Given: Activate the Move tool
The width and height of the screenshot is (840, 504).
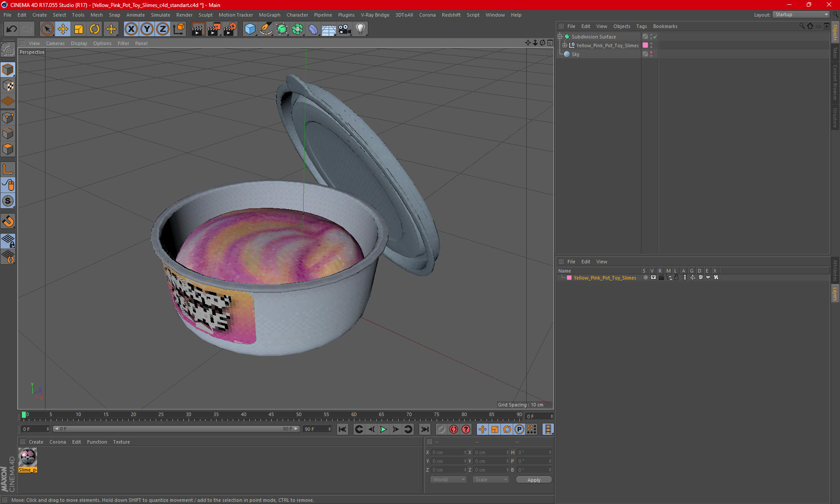Looking at the screenshot, I should click(x=63, y=29).
